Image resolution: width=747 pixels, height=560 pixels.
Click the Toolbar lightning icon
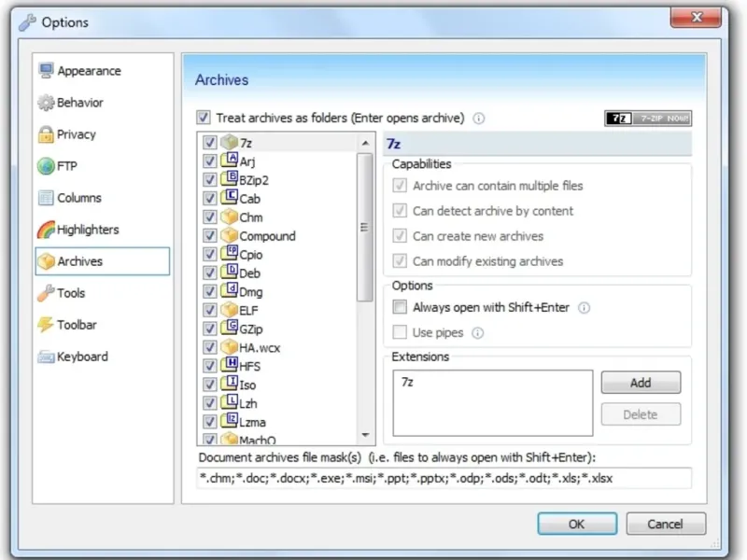[46, 325]
